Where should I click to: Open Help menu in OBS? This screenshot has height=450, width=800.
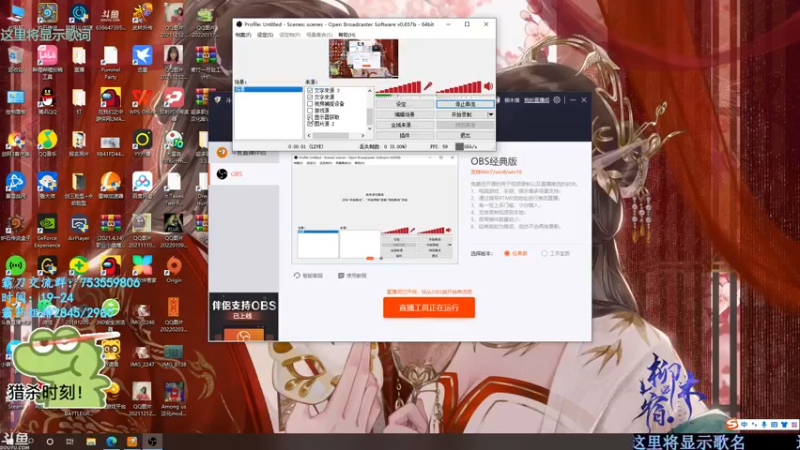(x=347, y=35)
